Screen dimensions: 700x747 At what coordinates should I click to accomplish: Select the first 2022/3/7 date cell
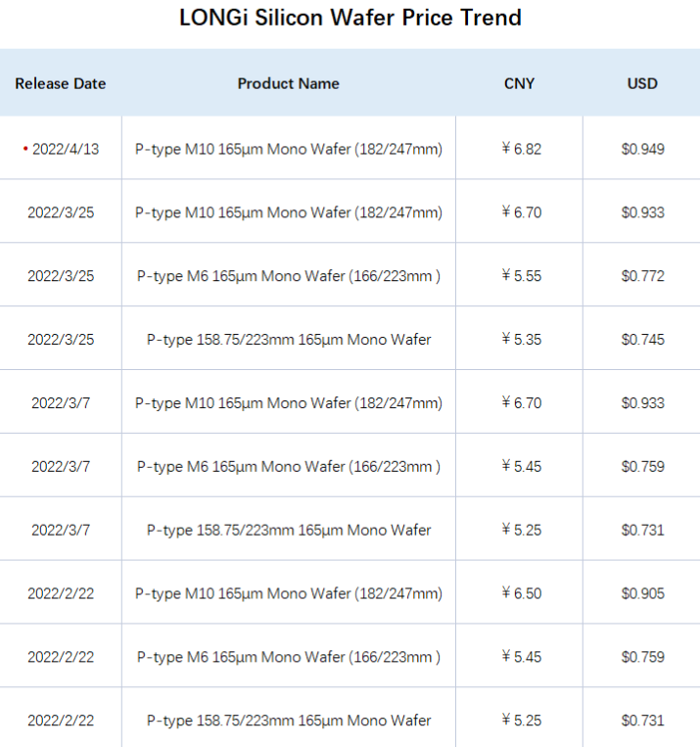coord(61,403)
